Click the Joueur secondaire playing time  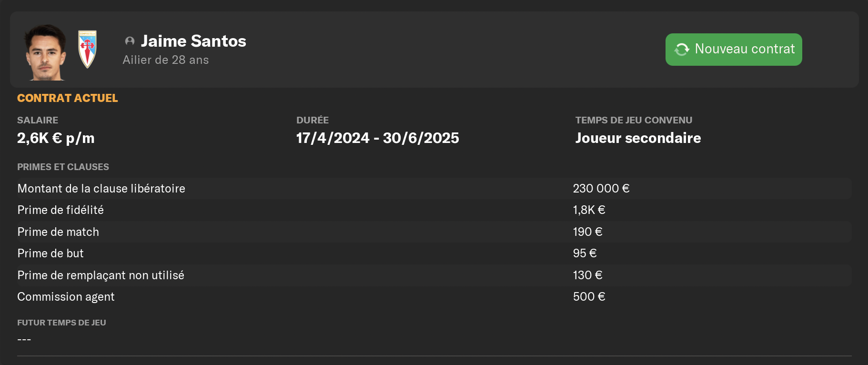pyautogui.click(x=638, y=138)
